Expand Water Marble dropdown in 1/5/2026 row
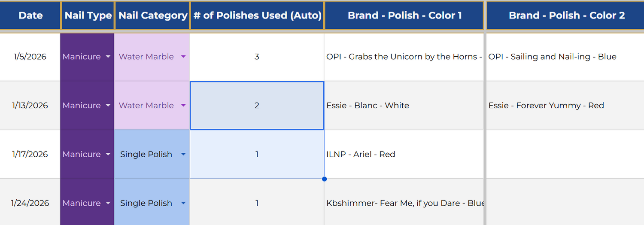This screenshot has width=644, height=225. pyautogui.click(x=183, y=57)
